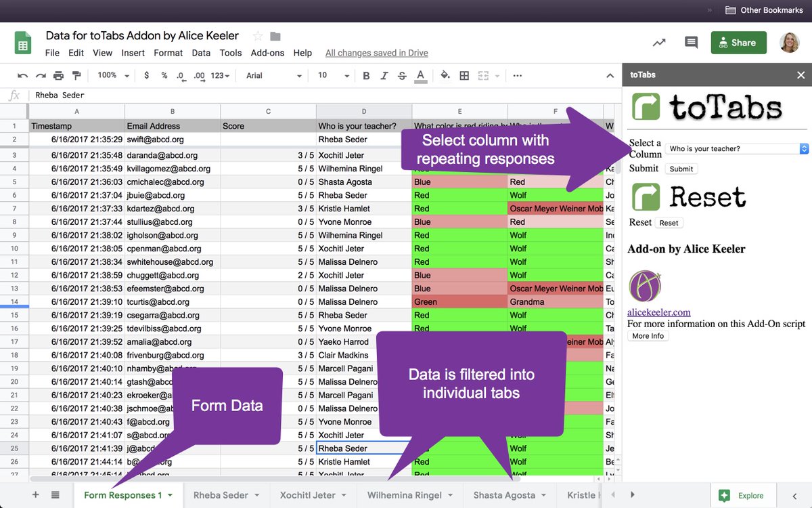Decrease decimal places
The height and width of the screenshot is (508, 812).
[180, 75]
